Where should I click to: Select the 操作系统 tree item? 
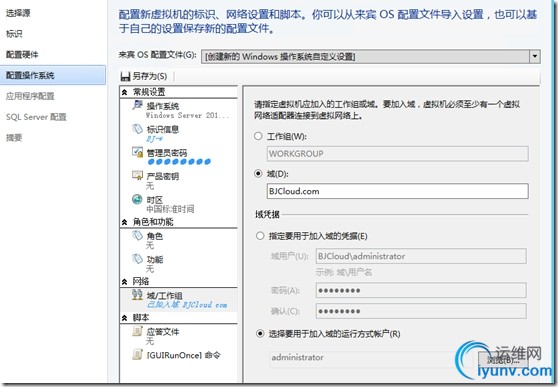pyautogui.click(x=179, y=110)
